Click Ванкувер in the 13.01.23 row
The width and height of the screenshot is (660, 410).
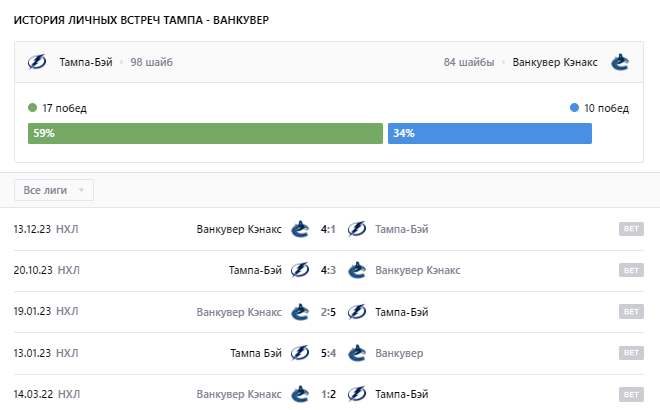click(399, 353)
